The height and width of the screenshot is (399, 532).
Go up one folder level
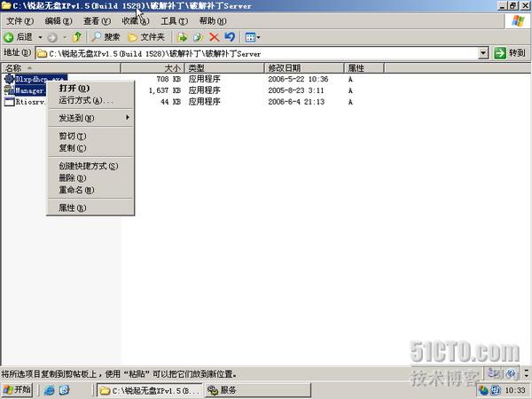(77, 36)
